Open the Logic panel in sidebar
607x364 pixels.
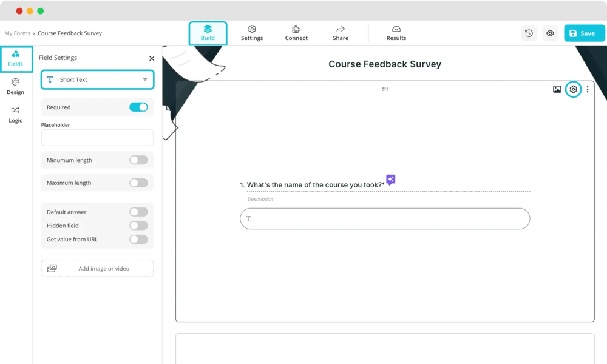coord(16,114)
